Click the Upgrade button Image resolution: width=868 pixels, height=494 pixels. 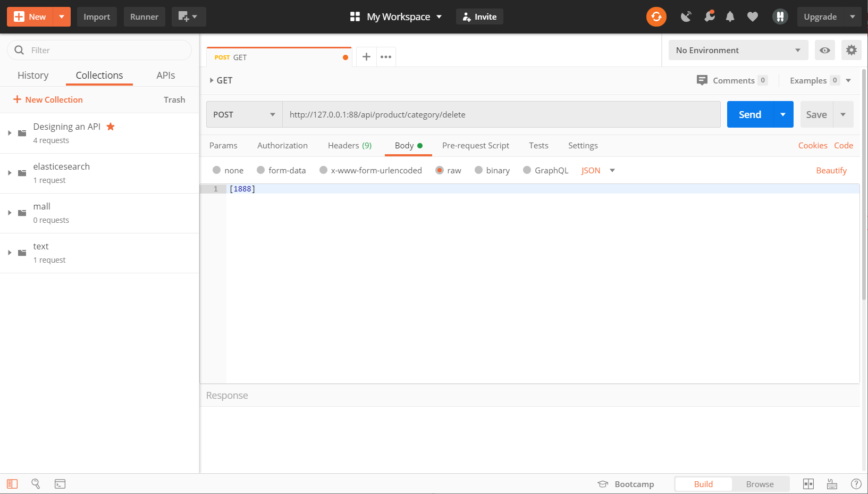(x=820, y=16)
